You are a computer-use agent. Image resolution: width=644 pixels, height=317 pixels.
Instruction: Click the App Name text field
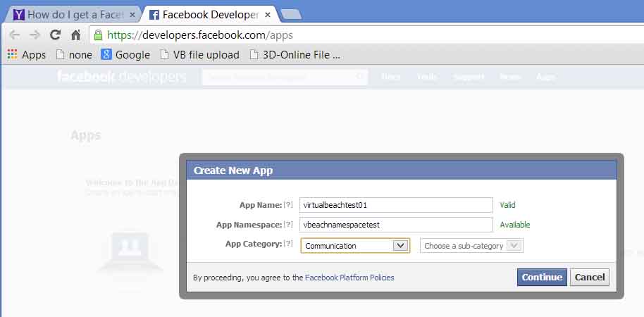click(x=395, y=205)
